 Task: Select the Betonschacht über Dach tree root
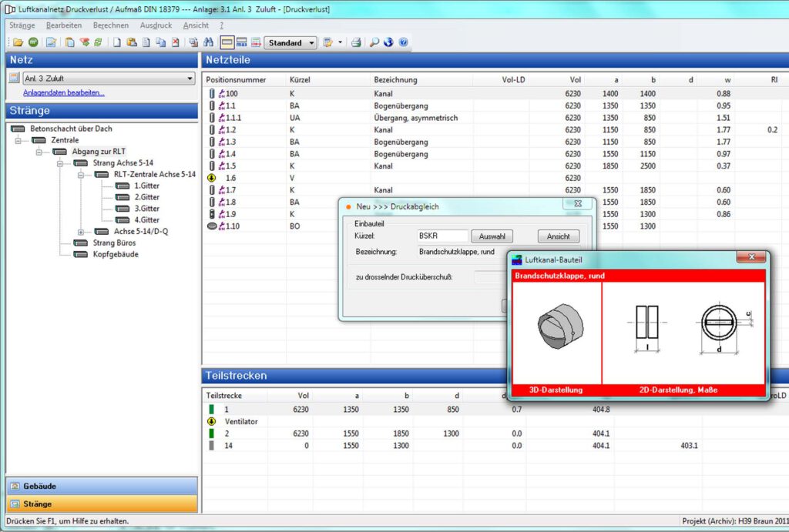click(71, 129)
